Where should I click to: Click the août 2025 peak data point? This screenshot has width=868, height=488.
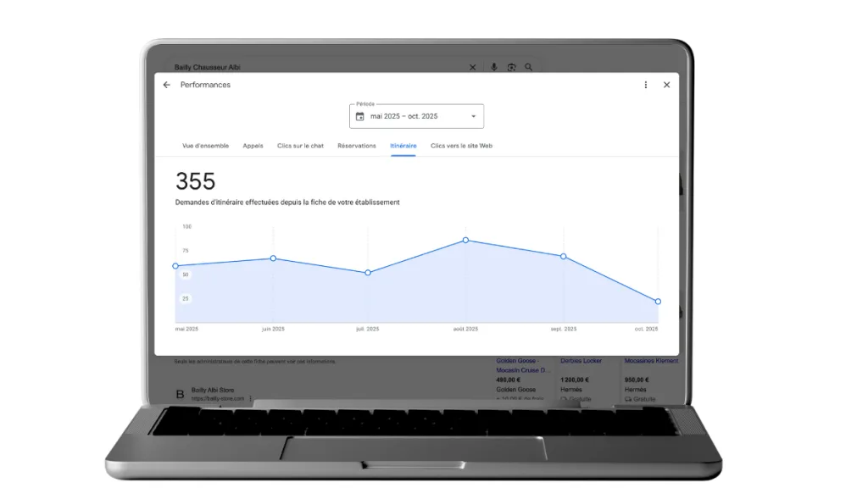[465, 240]
